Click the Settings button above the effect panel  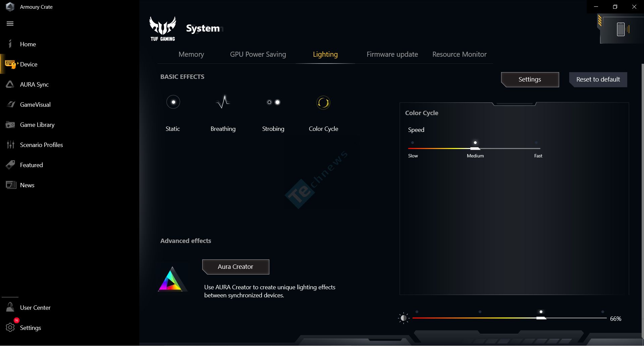(x=530, y=80)
